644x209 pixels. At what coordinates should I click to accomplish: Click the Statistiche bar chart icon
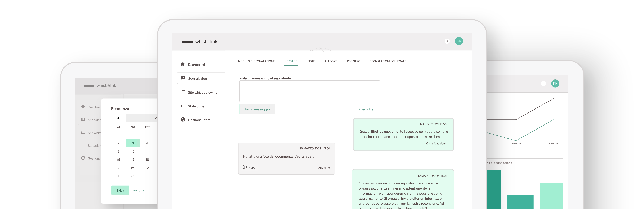183,106
